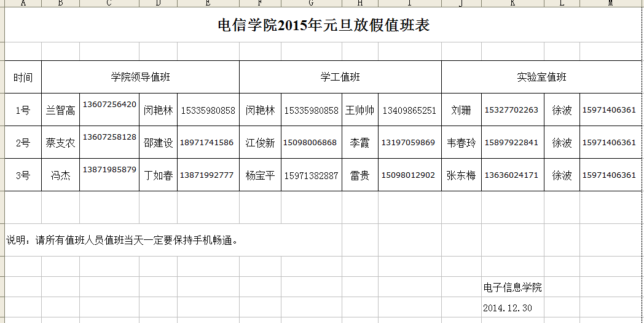
Task: Click the cell containing 杨宝平
Action: pyautogui.click(x=260, y=175)
